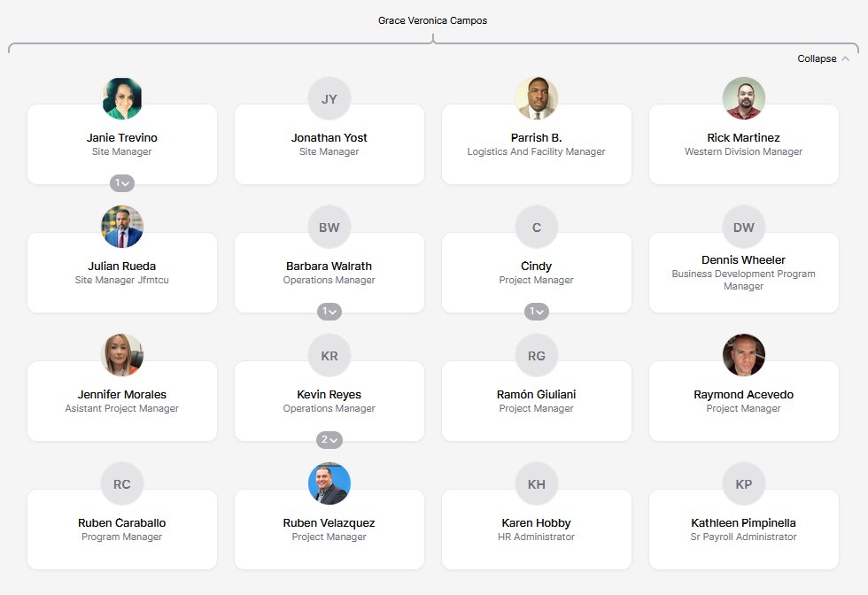This screenshot has width=868, height=595.
Task: Click Ruben Velazquez's profile photo
Action: [329, 483]
